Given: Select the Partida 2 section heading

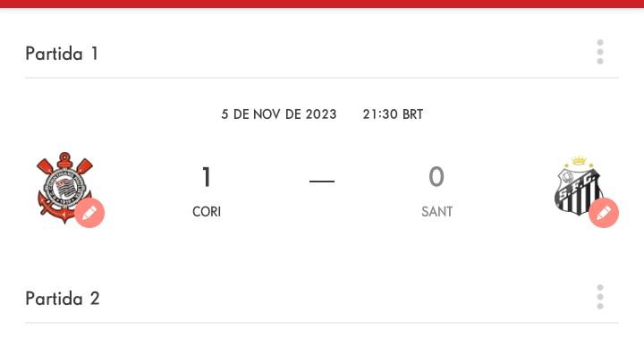Looking at the screenshot, I should click(x=63, y=298).
